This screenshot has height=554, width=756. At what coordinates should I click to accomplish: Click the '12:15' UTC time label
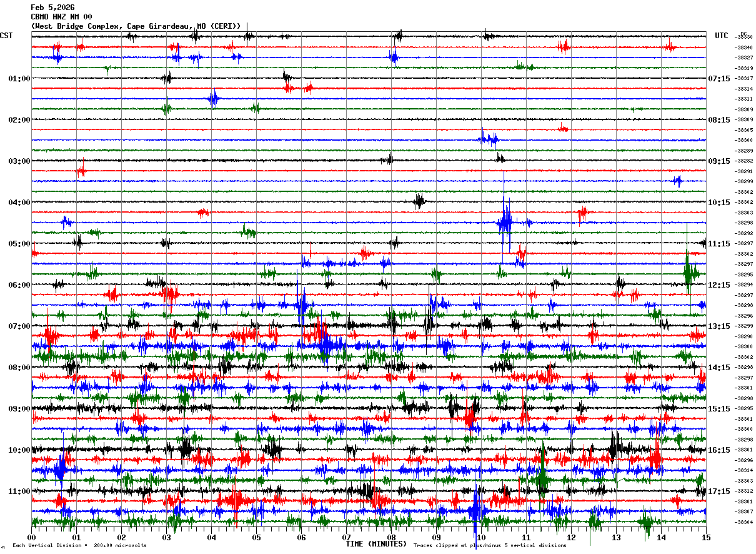coord(719,285)
